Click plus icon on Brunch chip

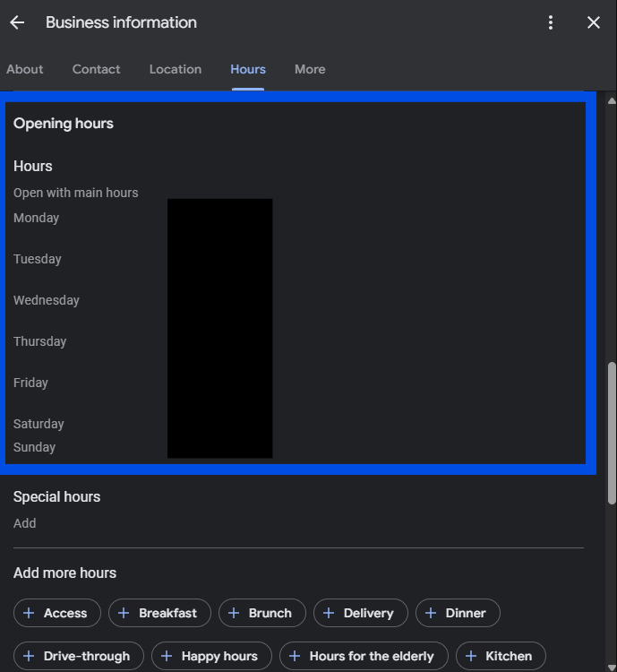click(x=234, y=613)
